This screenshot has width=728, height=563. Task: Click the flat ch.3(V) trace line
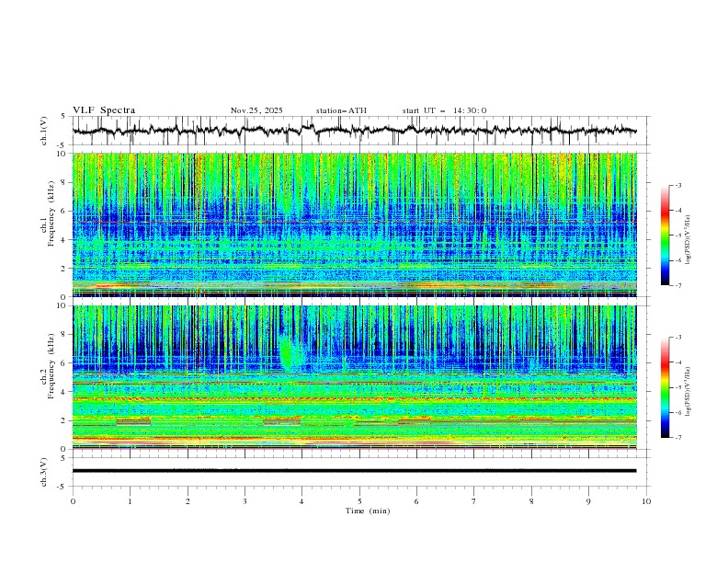[358, 470]
